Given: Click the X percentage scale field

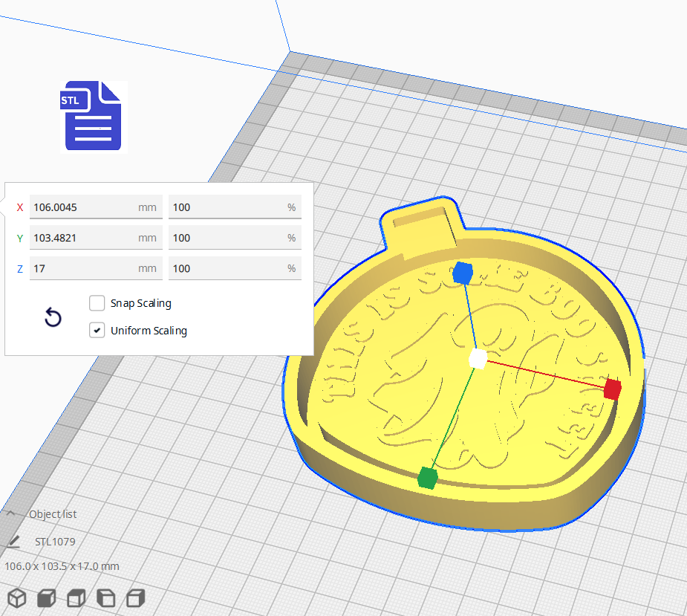Looking at the screenshot, I should point(235,207).
